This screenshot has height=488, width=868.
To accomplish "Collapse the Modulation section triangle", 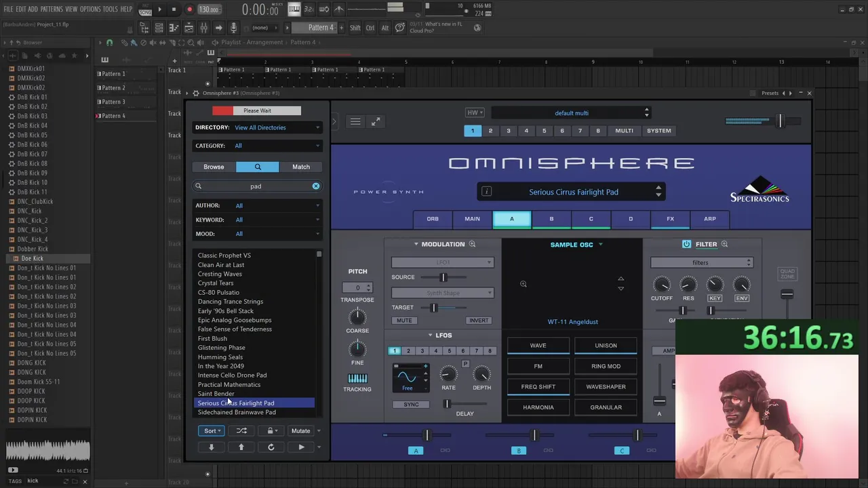I will (x=416, y=244).
